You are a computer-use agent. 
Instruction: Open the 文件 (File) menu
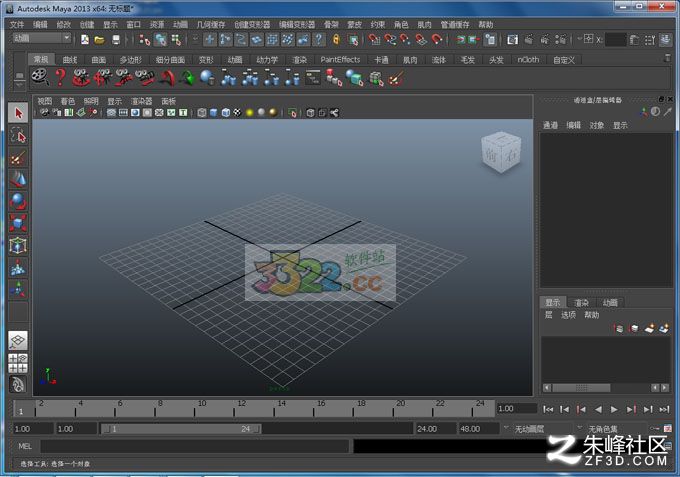coord(17,24)
